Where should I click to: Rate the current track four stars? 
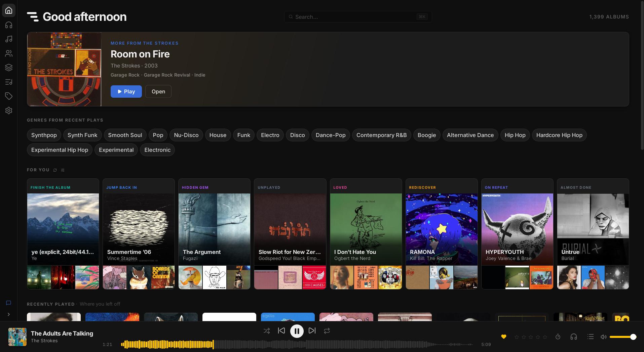pos(538,337)
